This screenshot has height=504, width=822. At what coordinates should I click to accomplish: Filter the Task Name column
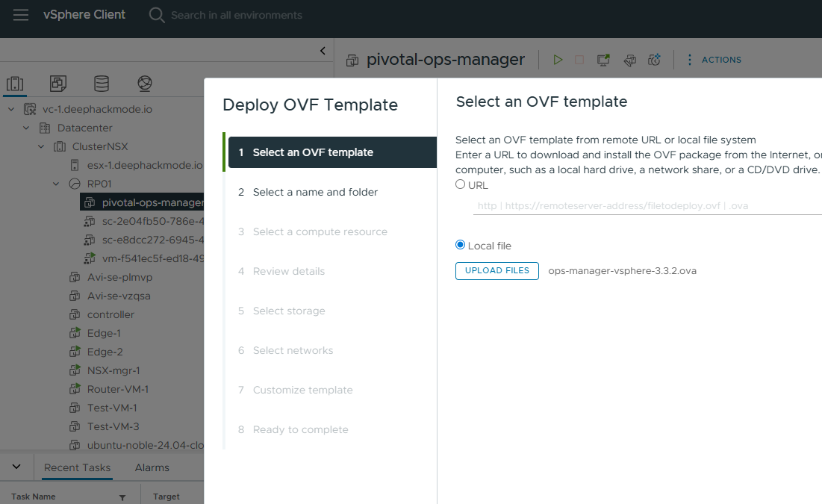tap(122, 497)
